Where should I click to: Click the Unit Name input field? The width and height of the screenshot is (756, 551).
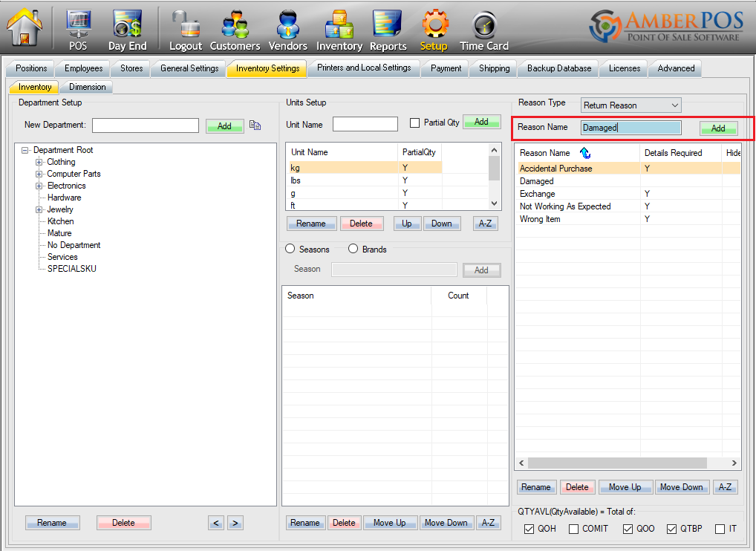click(x=365, y=124)
